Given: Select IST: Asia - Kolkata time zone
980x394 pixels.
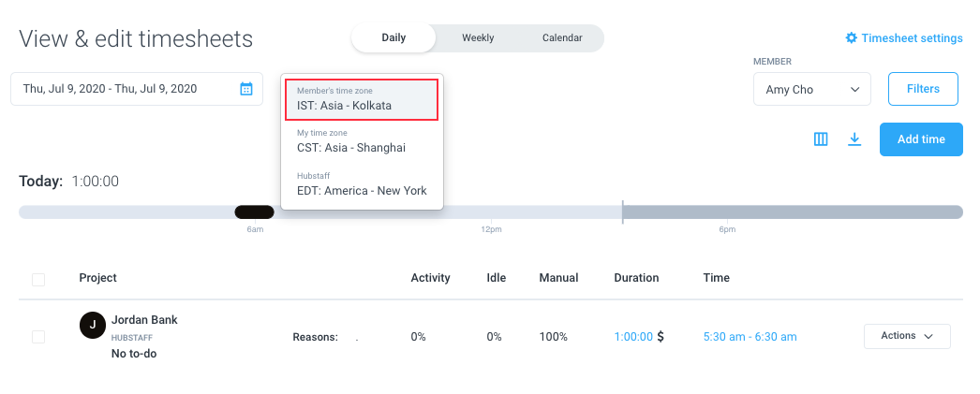Looking at the screenshot, I should (362, 99).
